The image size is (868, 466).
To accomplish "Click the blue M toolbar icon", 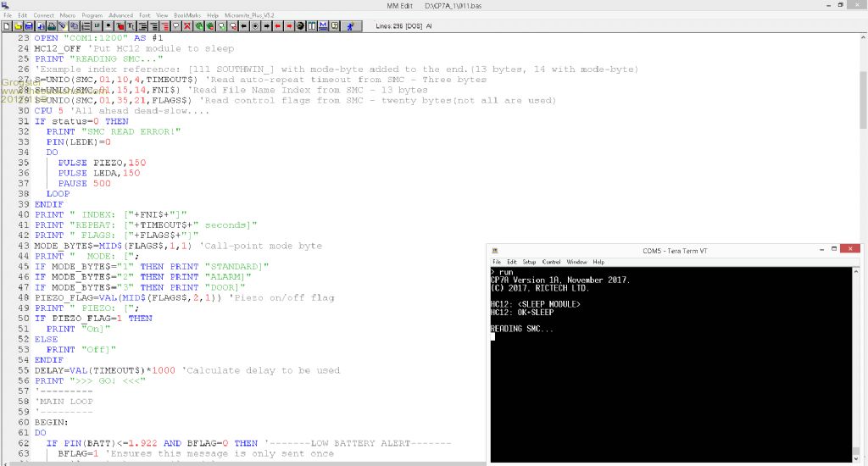I will (322, 26).
